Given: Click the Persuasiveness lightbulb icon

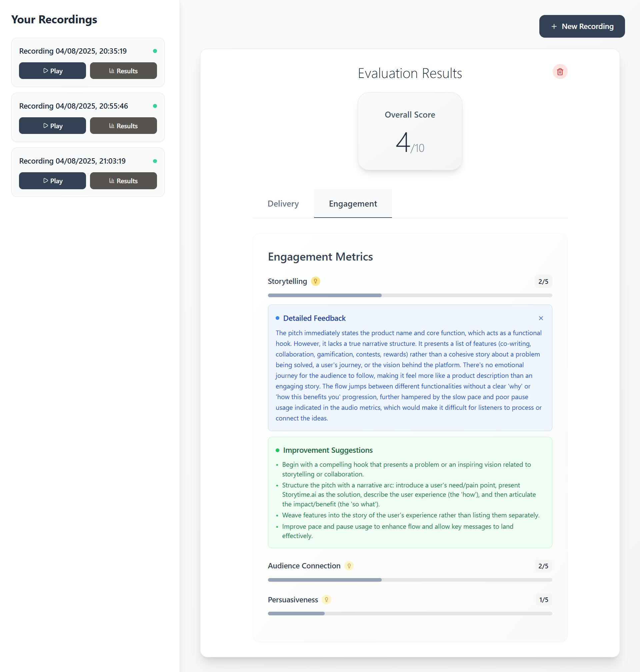Looking at the screenshot, I should pos(326,599).
